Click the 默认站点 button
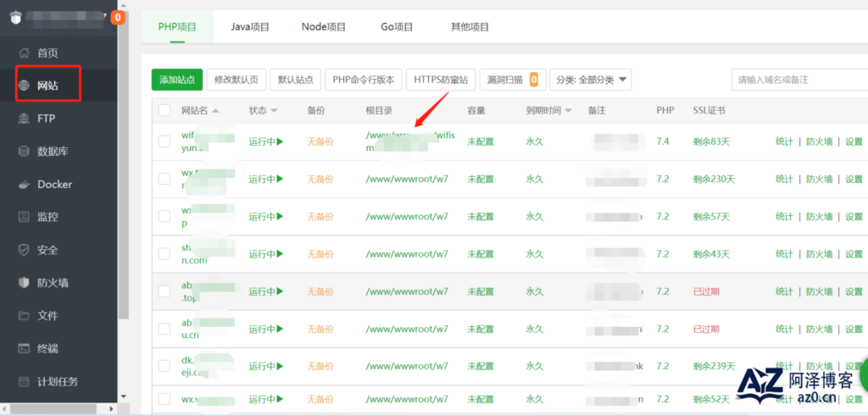 (x=296, y=80)
